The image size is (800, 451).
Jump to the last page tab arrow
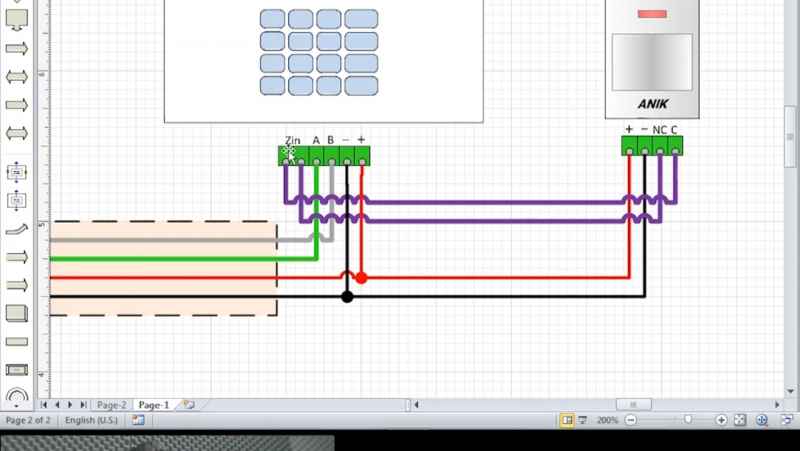click(x=83, y=405)
